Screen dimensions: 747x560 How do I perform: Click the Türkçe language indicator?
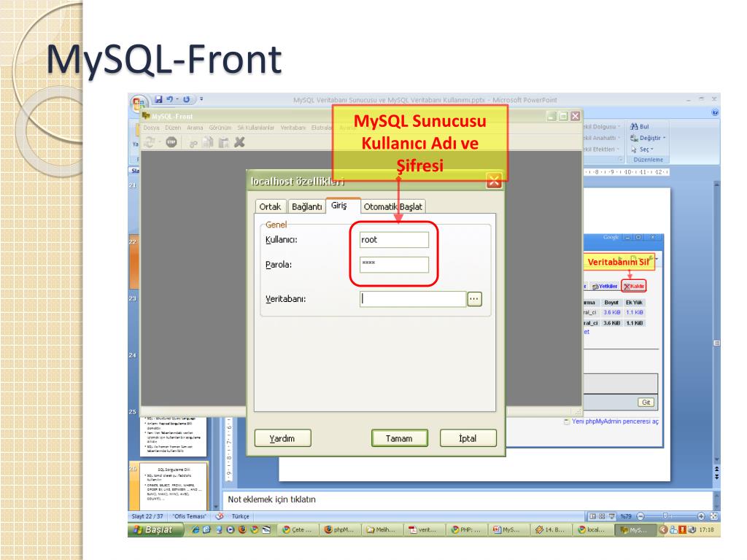pos(241,516)
